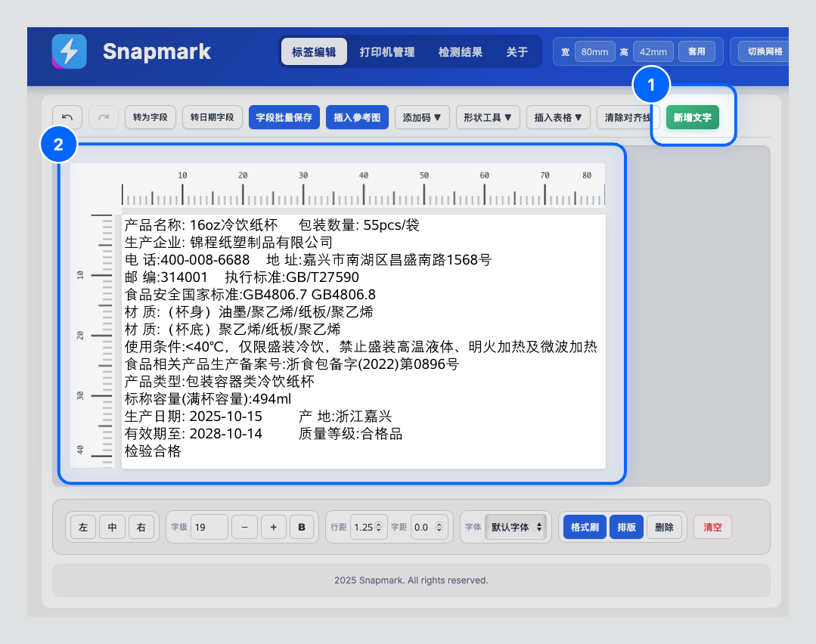Open the 默认字体 font selector
This screenshot has height=644, width=816.
[x=517, y=527]
